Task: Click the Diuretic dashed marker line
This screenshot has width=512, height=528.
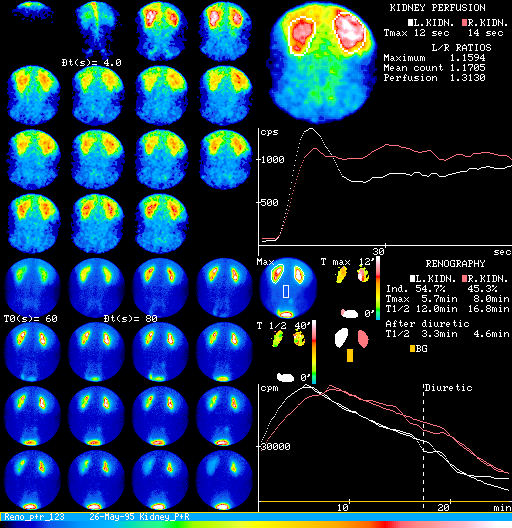Action: point(423,443)
